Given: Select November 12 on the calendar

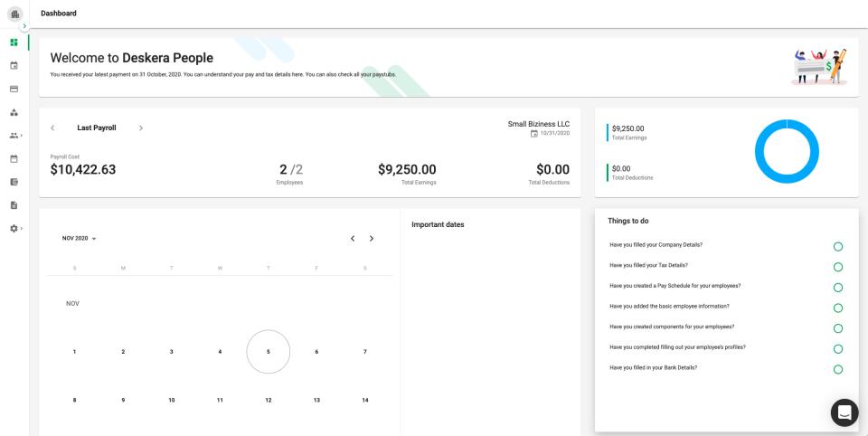Looking at the screenshot, I should (268, 400).
